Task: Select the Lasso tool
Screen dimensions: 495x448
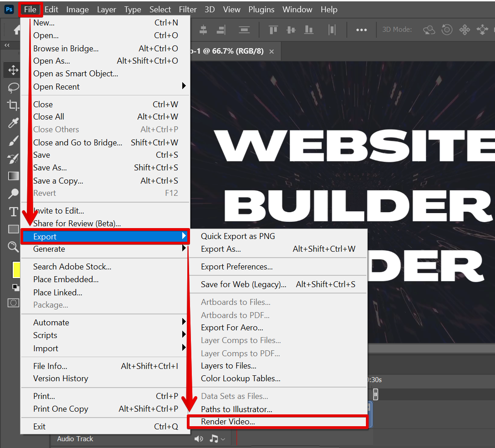Action: coord(13,87)
